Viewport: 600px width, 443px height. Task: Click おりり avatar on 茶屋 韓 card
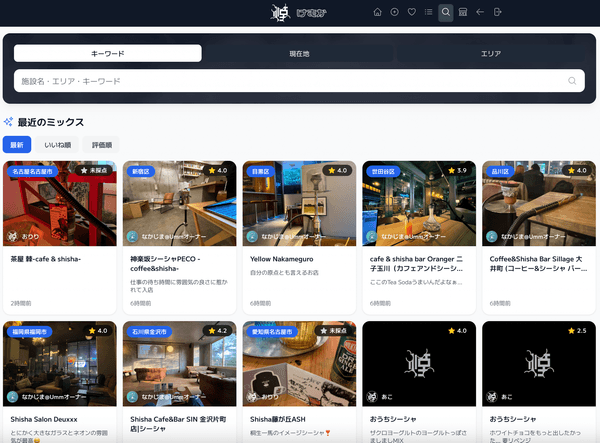click(13, 236)
